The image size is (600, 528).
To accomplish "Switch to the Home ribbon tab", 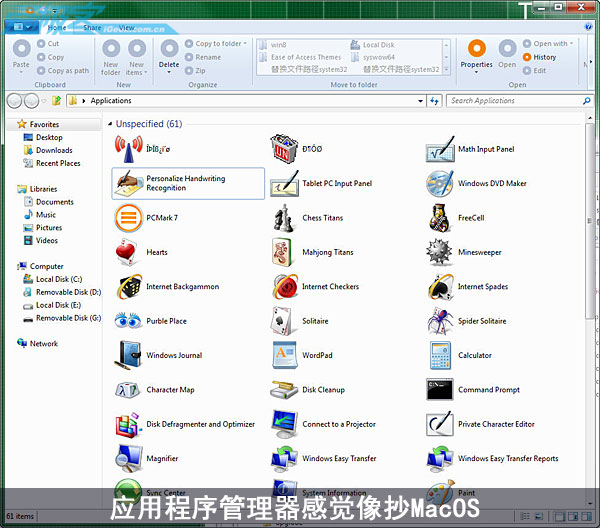I will click(x=57, y=28).
